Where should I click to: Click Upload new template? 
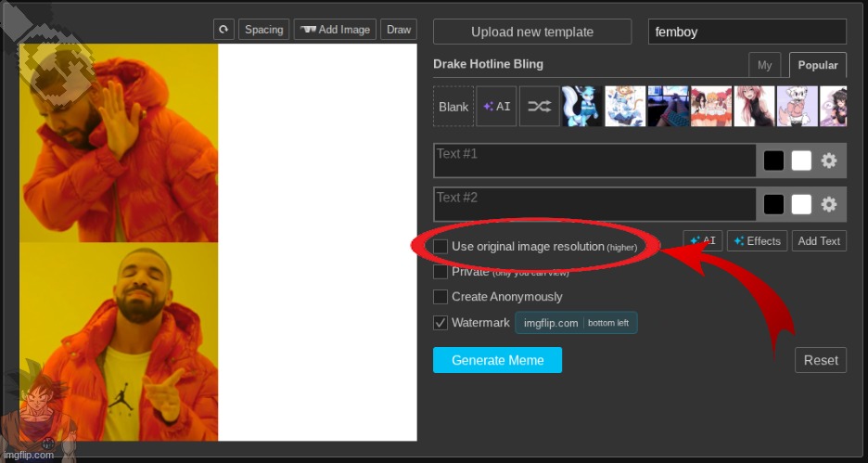pos(532,32)
